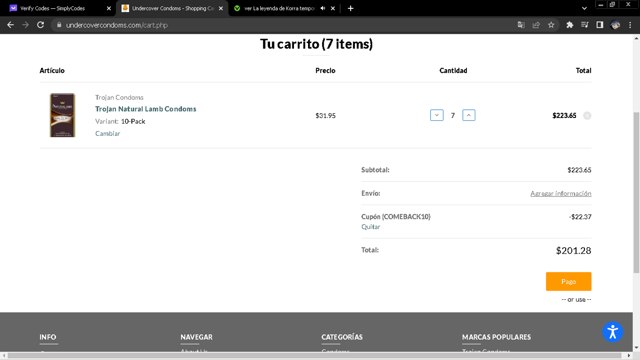Click the item total $223.65

tap(564, 116)
